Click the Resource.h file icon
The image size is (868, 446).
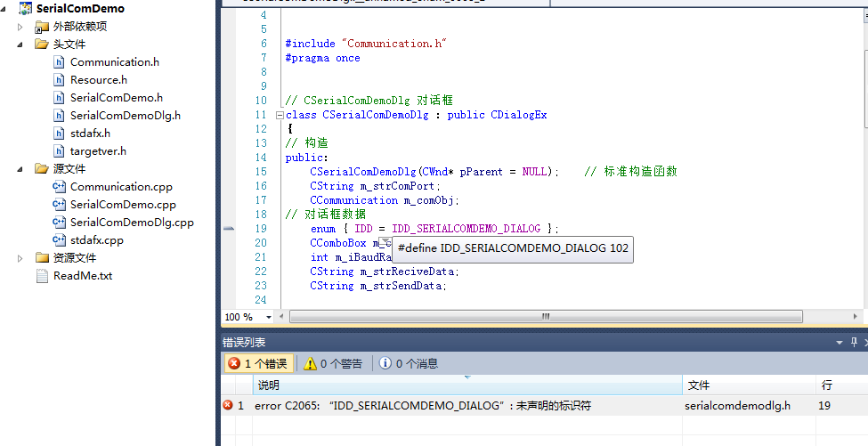pos(59,80)
